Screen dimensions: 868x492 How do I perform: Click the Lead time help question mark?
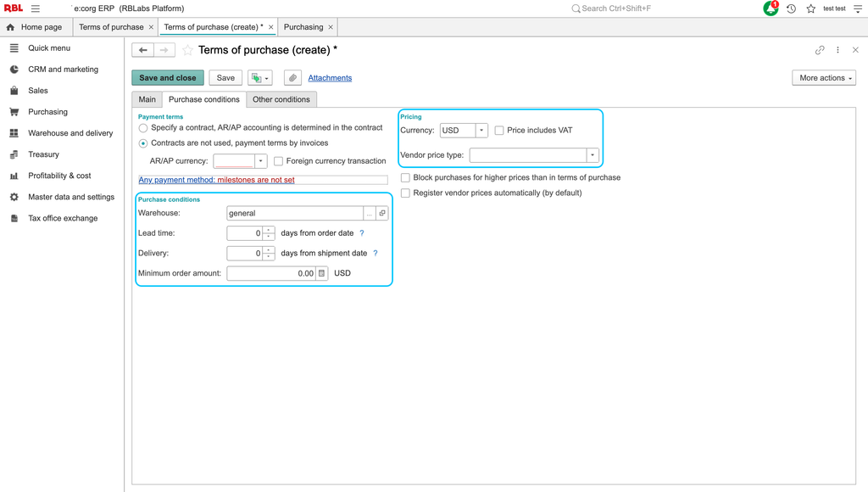click(362, 233)
